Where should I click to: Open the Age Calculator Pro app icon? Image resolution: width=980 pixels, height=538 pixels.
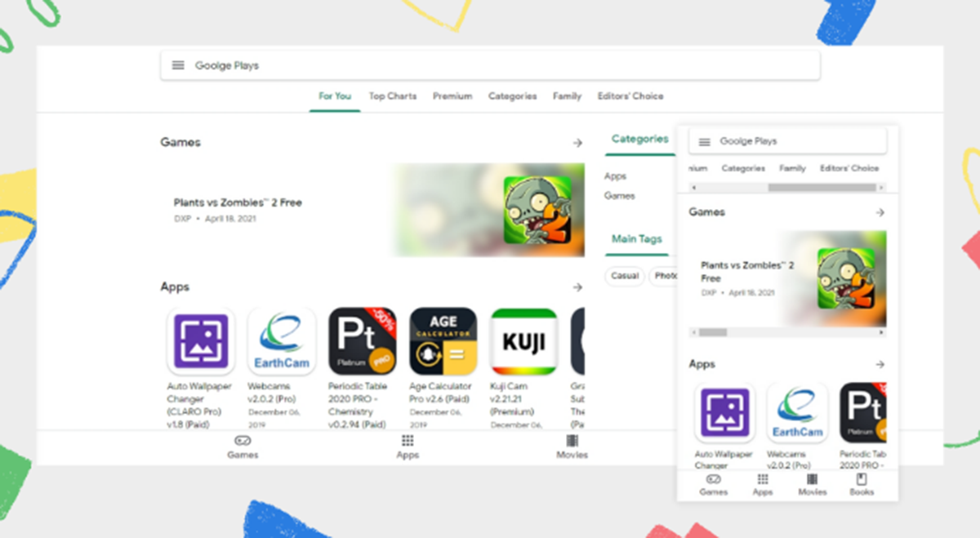[443, 341]
